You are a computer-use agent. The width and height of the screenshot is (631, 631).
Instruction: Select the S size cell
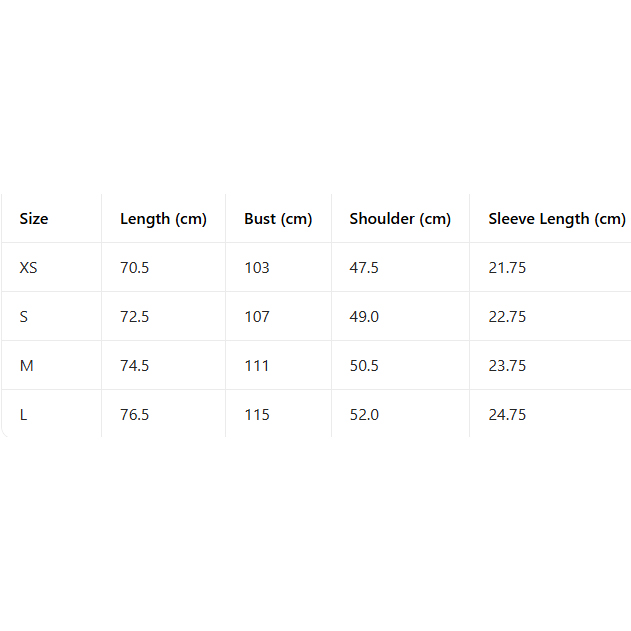24,317
